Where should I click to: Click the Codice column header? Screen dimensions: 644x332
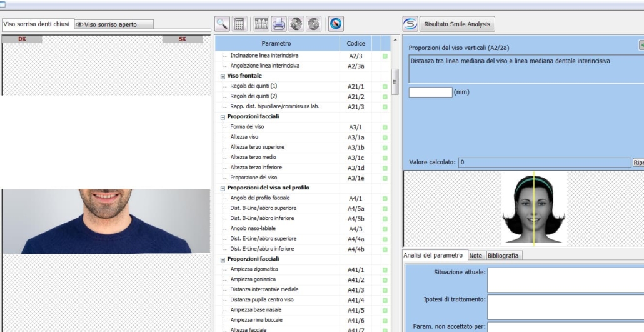(356, 43)
